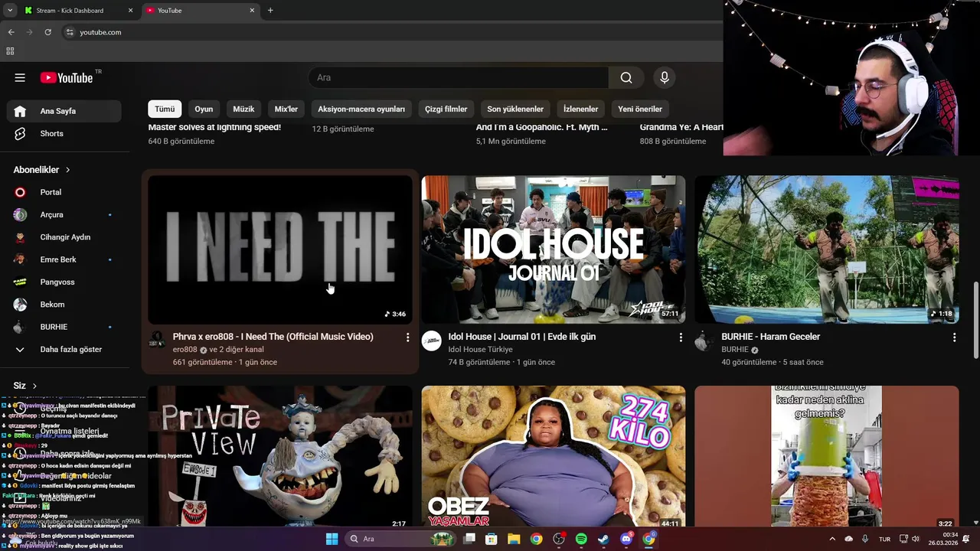Open Pangvoss channel subscription

click(x=64, y=282)
